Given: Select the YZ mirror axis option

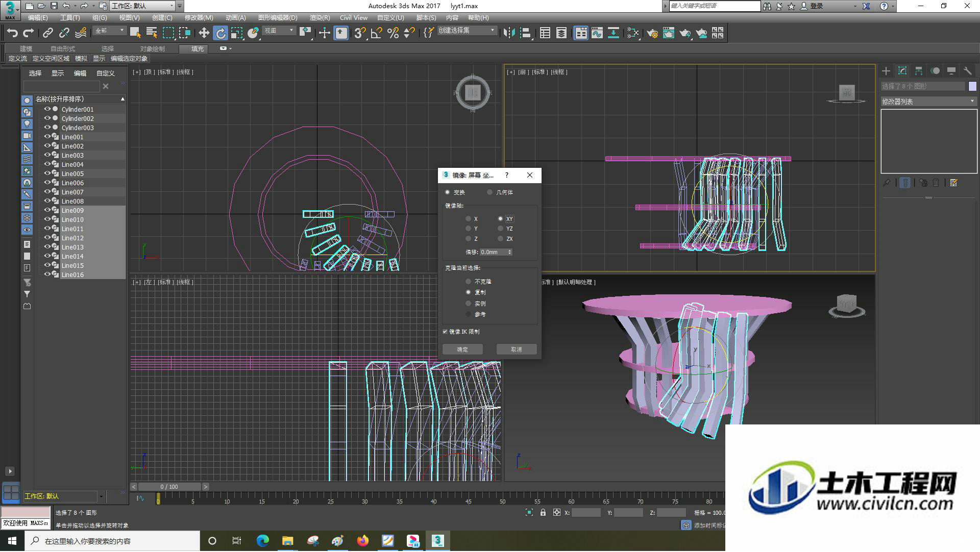Looking at the screenshot, I should tap(500, 229).
